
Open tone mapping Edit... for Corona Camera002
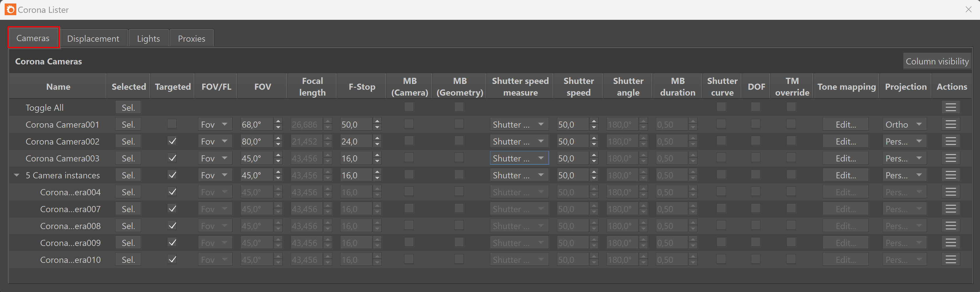(846, 141)
